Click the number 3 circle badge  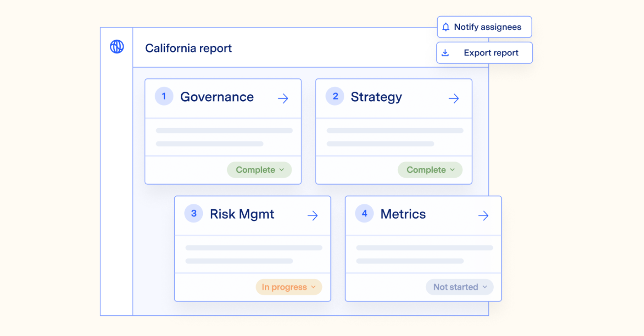194,213
